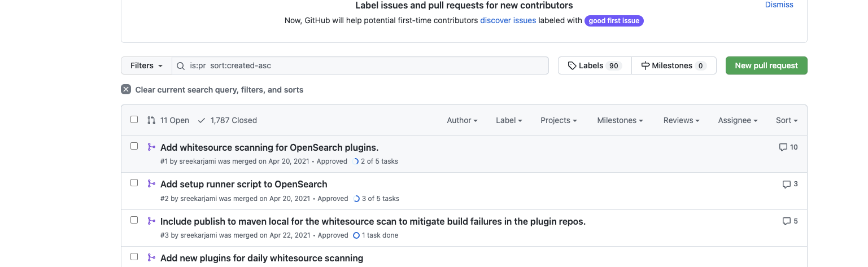Click the Milestones signpost icon
868x267 pixels.
(x=645, y=65)
